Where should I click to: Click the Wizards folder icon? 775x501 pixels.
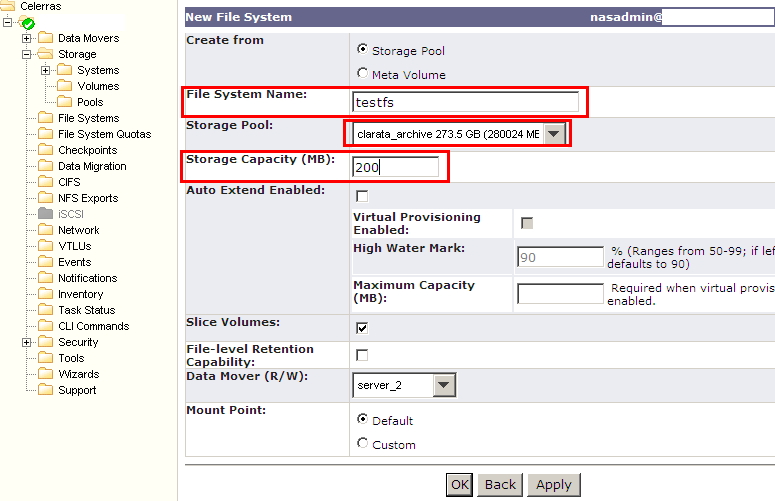tap(45, 374)
